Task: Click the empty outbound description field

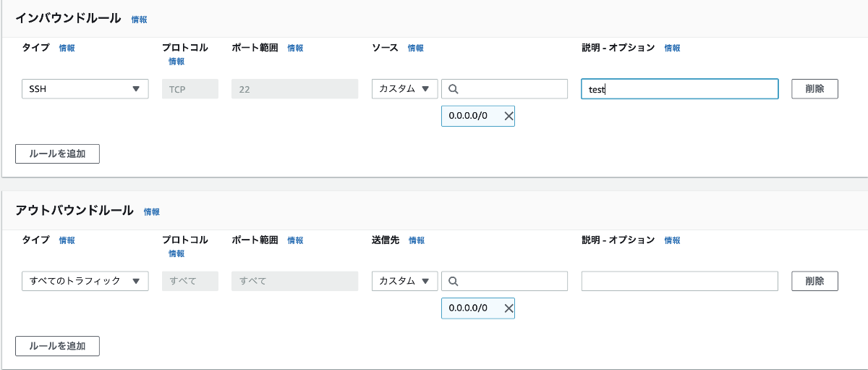Action: [679, 281]
